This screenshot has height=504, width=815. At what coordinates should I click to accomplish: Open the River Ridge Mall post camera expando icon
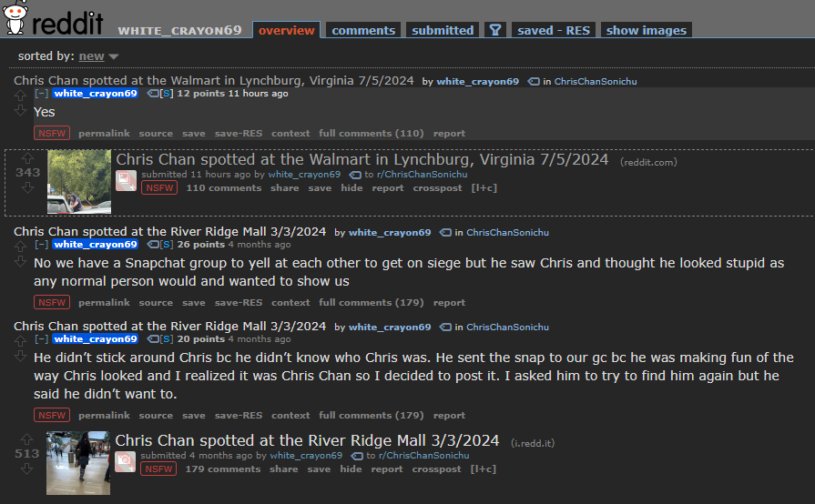(125, 461)
